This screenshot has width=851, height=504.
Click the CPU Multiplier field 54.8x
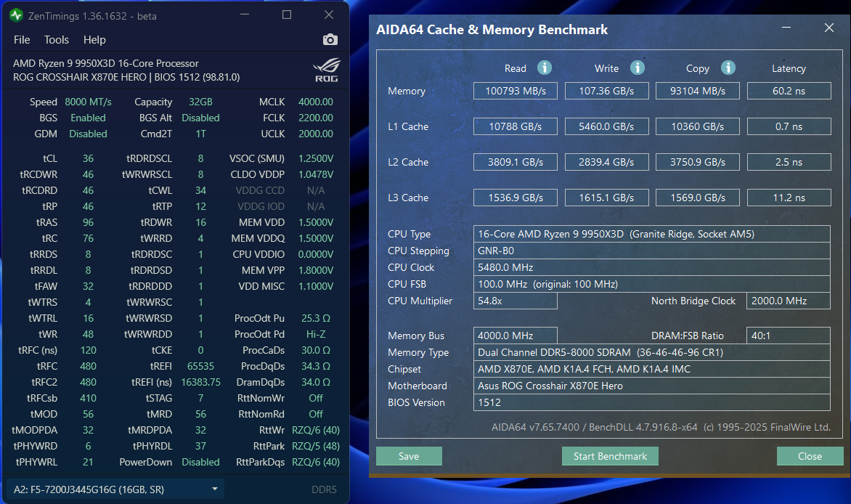pos(516,301)
